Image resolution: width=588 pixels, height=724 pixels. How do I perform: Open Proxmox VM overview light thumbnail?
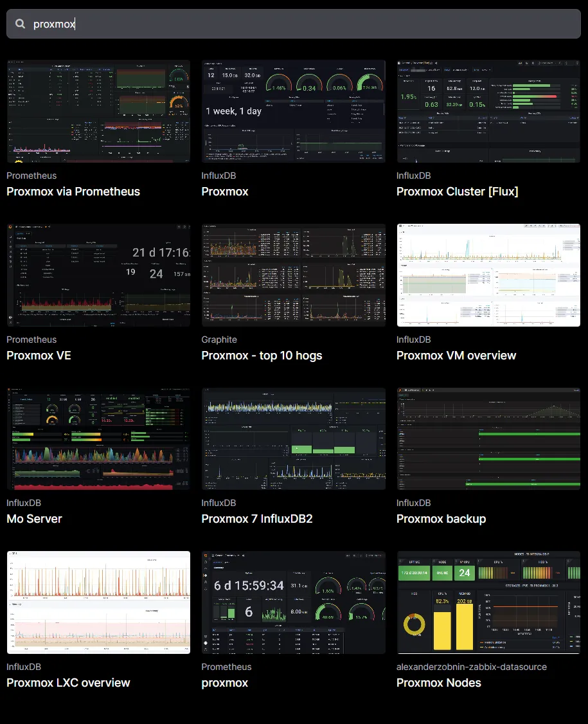[x=488, y=275]
